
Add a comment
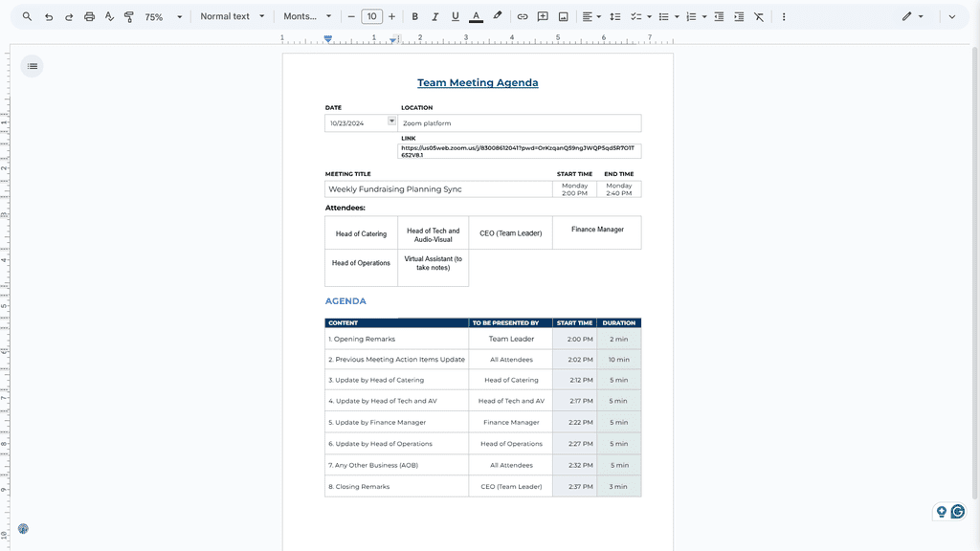(x=543, y=17)
